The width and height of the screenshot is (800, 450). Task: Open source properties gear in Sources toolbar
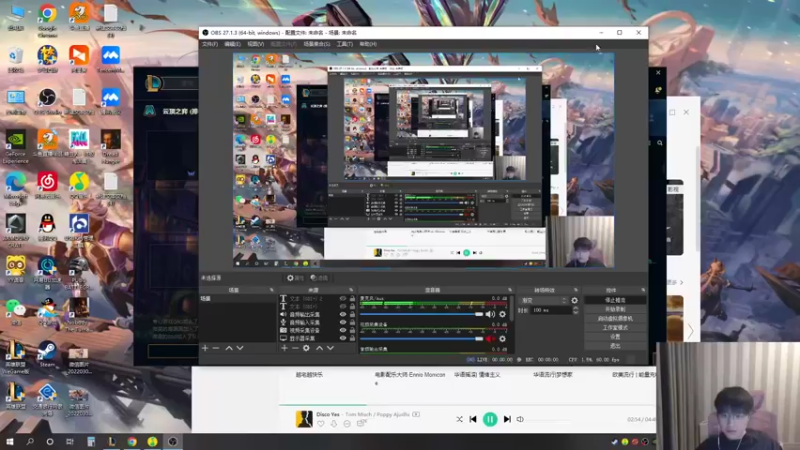point(306,348)
